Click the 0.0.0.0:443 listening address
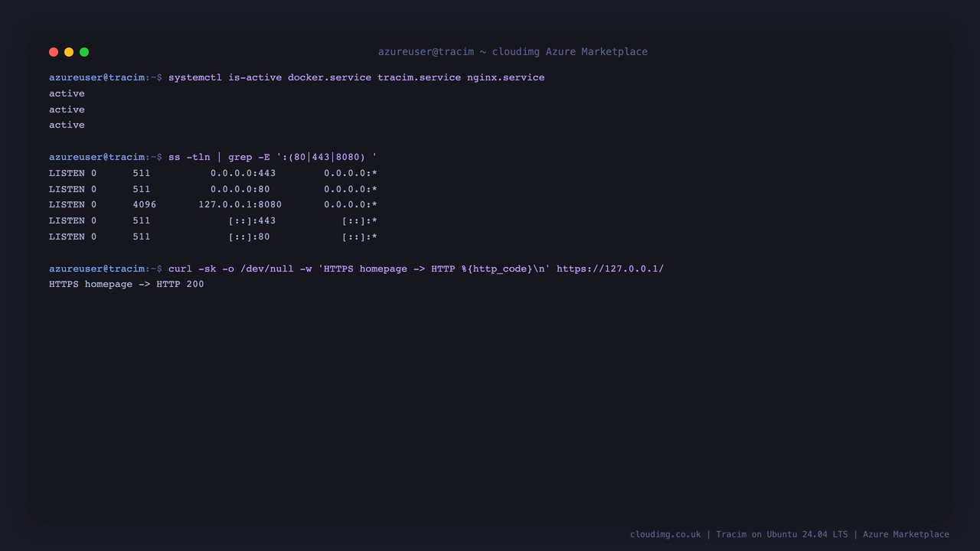Screen dimensions: 980x551 (x=243, y=173)
